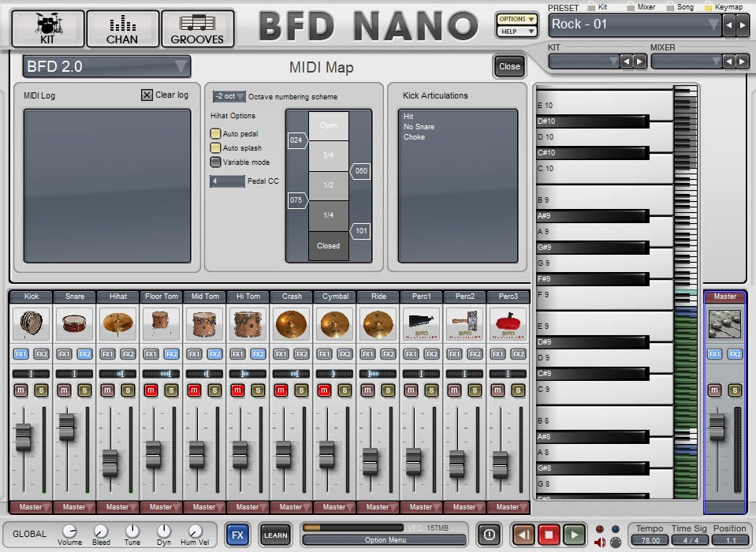Toggle the Clear log checkbox

point(147,95)
